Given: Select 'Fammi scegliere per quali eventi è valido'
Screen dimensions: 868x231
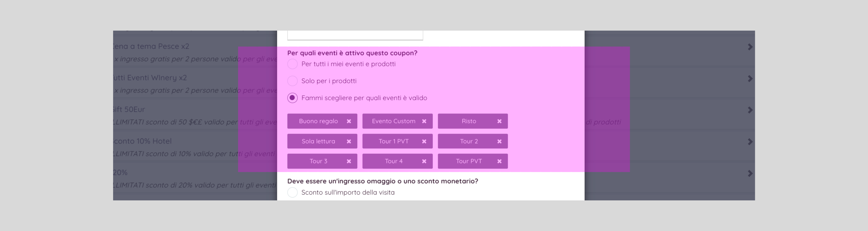Looking at the screenshot, I should click(292, 98).
